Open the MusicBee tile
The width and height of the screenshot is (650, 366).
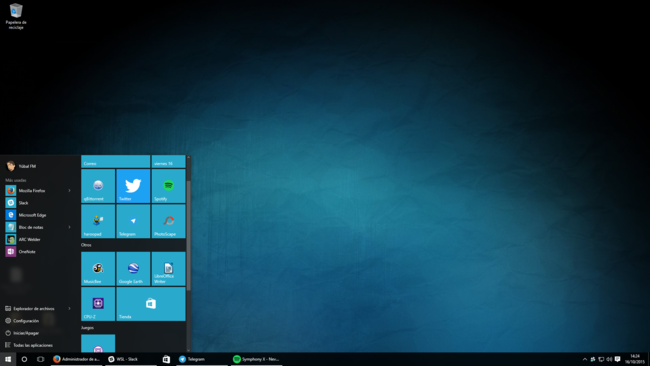click(x=98, y=269)
